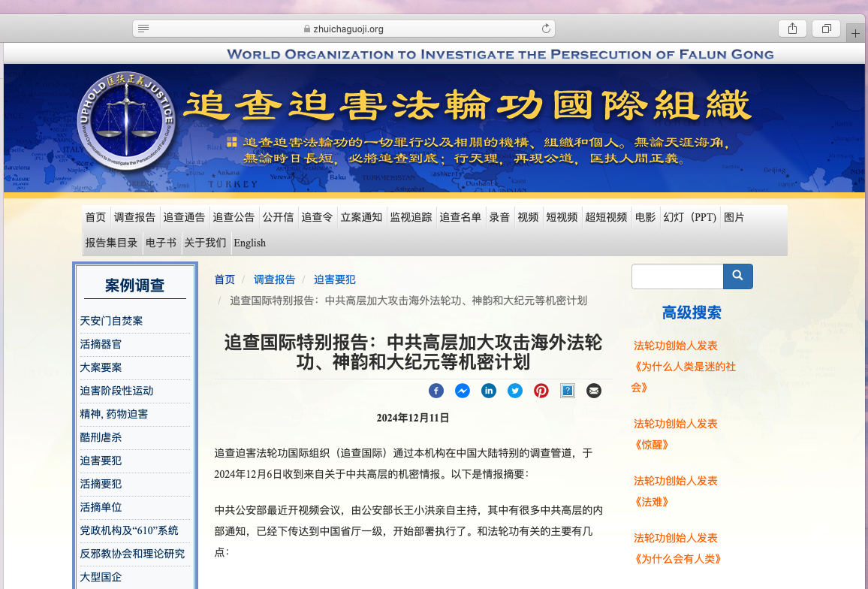Click the Twitter share icon

point(515,391)
